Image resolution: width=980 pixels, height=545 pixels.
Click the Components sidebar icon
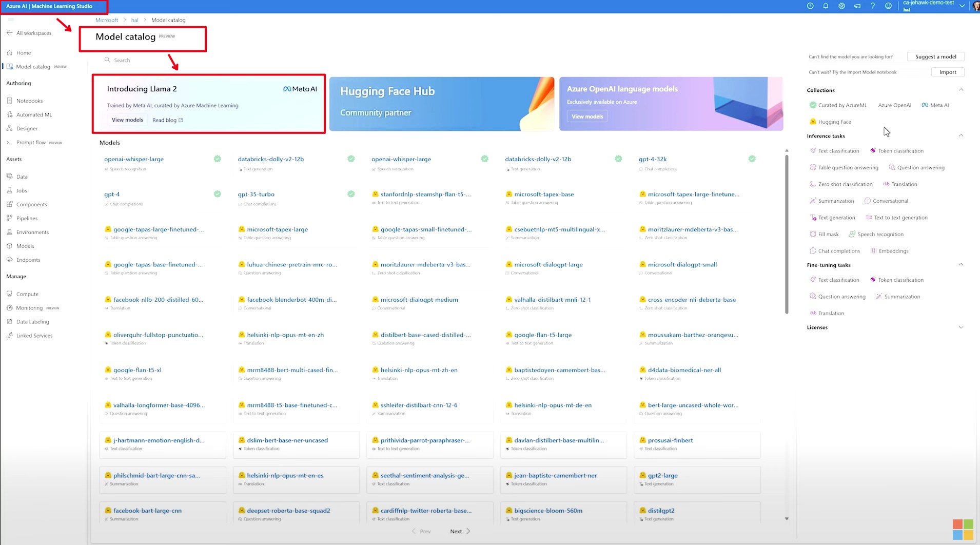[9, 204]
